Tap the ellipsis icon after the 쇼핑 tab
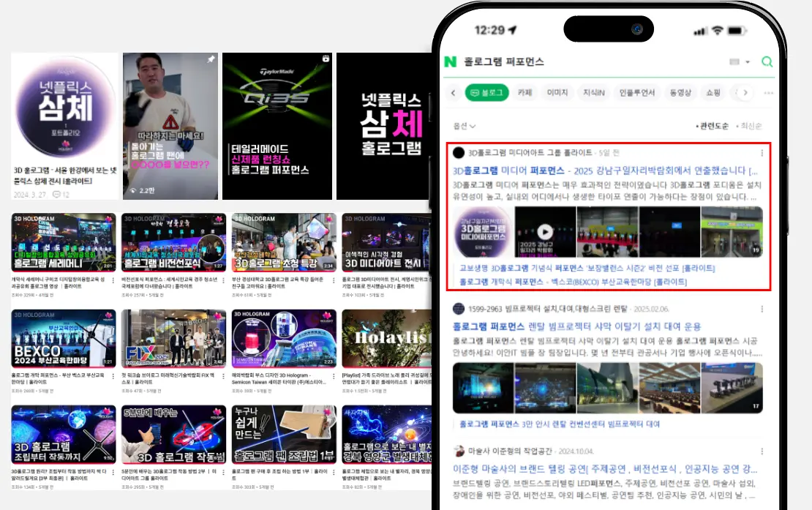812x510 pixels. pyautogui.click(x=770, y=92)
